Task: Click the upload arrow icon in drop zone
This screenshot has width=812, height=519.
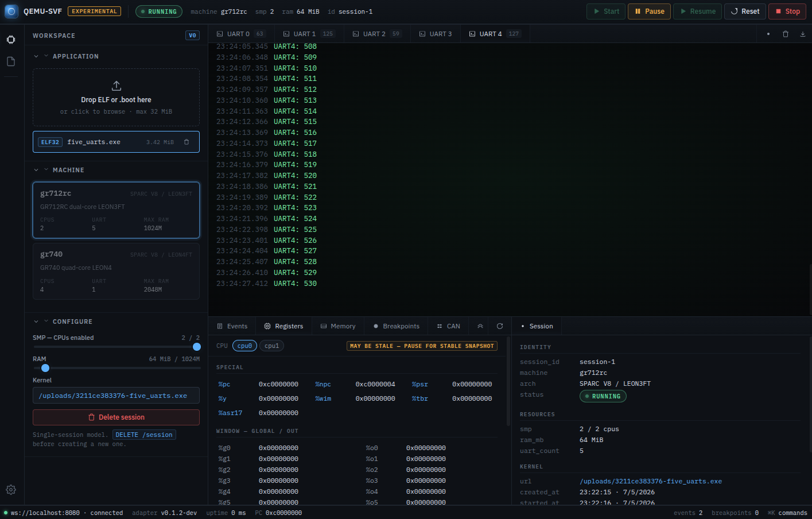Action: 116,86
